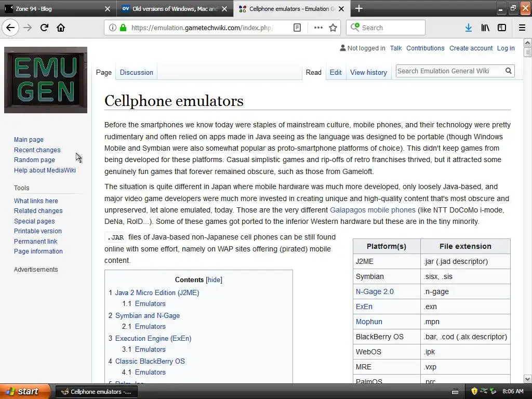This screenshot has height=399, width=532.
Task: Open the View history tab
Action: click(368, 72)
